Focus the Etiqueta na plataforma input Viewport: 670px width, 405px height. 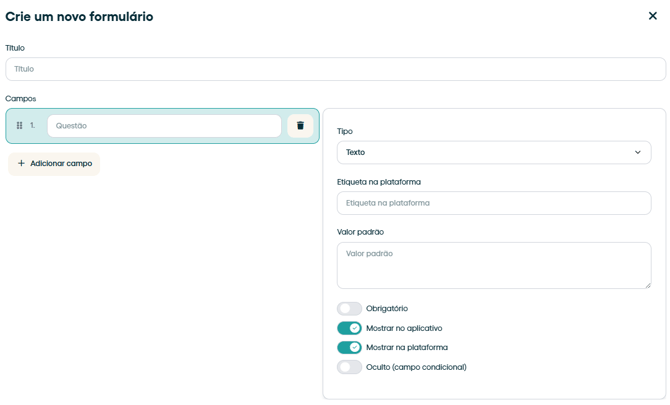tap(493, 203)
